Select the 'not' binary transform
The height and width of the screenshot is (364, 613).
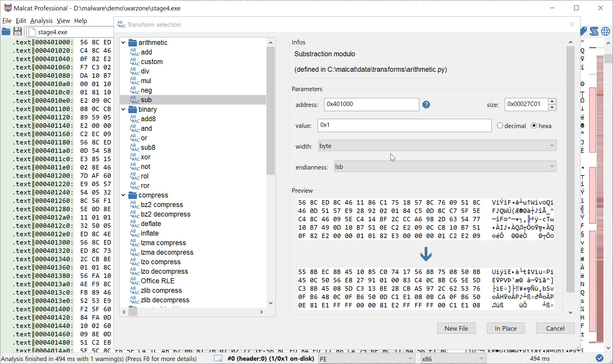tap(146, 167)
